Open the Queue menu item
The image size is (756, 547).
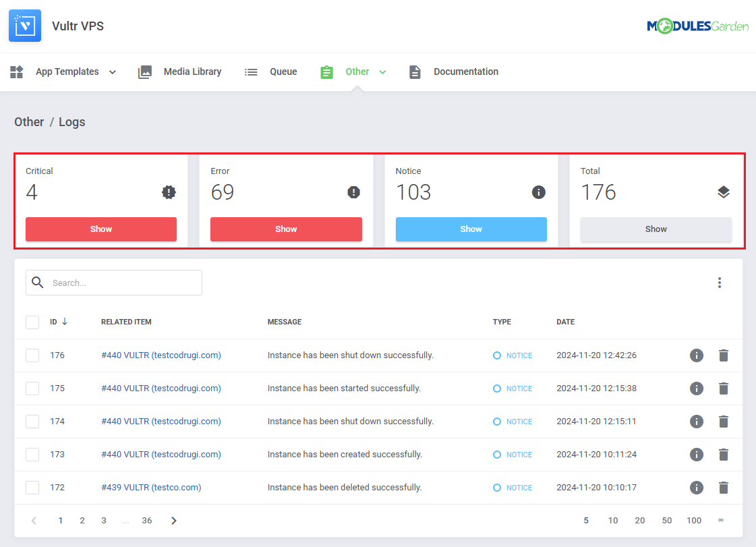(283, 72)
